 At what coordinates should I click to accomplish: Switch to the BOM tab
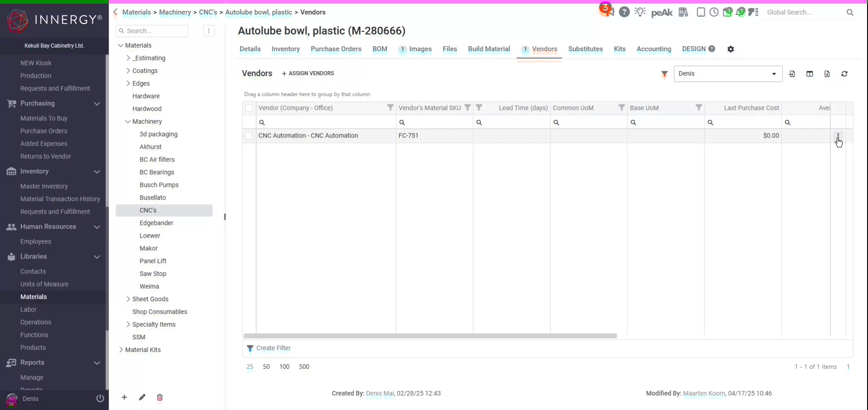380,49
